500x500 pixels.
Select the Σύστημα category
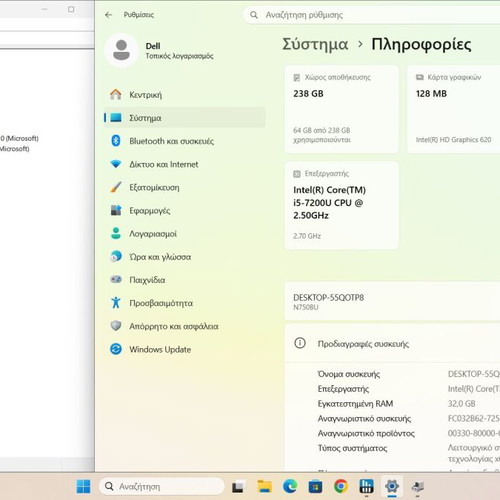coord(185,118)
